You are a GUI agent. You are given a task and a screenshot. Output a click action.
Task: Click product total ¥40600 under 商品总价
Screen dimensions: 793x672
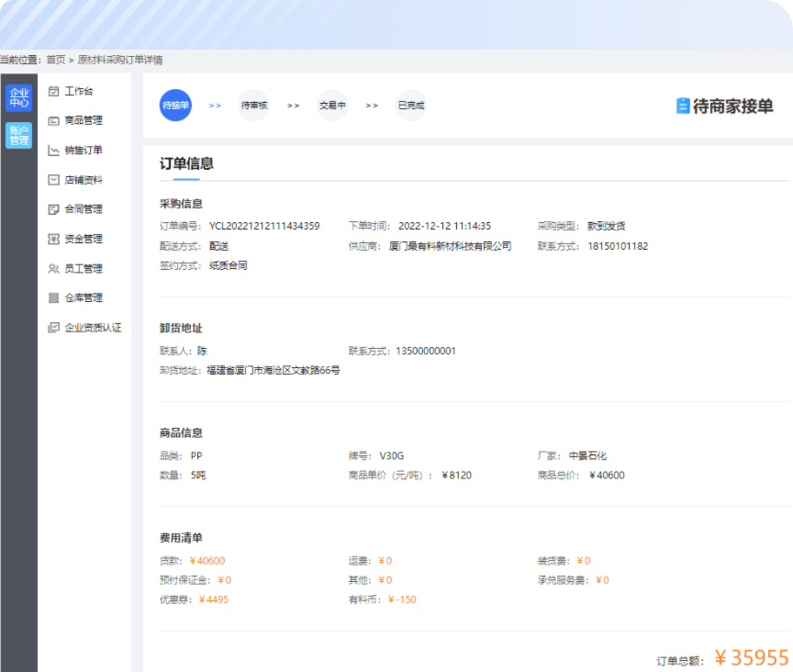(607, 476)
